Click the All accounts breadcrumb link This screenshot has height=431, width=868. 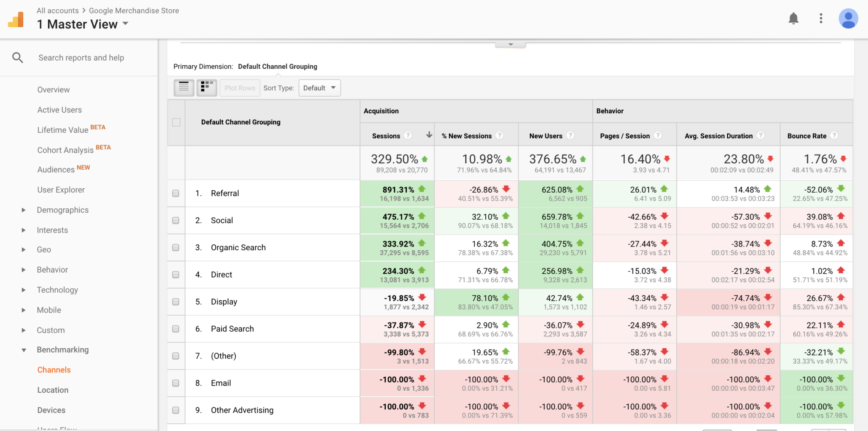(58, 11)
